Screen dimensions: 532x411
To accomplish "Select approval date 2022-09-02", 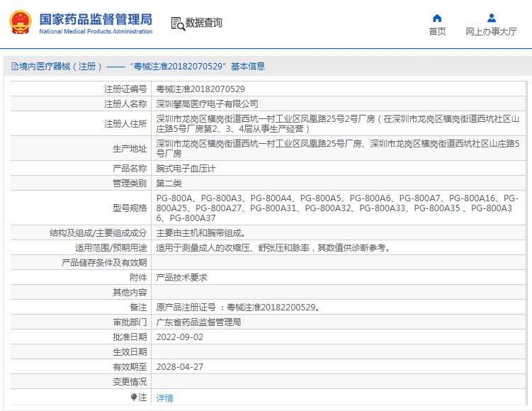I will [180, 337].
